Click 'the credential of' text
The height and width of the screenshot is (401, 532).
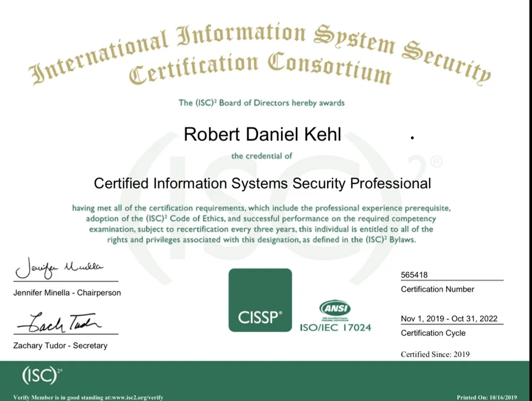[262, 156]
